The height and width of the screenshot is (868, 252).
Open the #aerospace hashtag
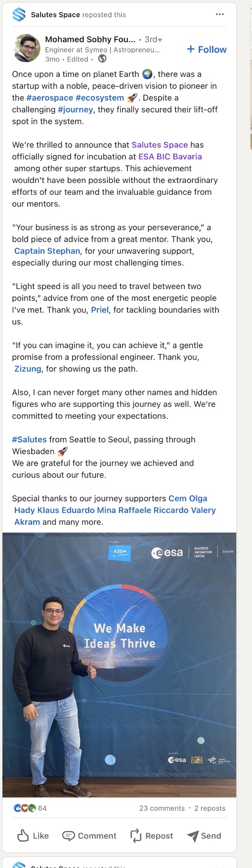pyautogui.click(x=50, y=98)
